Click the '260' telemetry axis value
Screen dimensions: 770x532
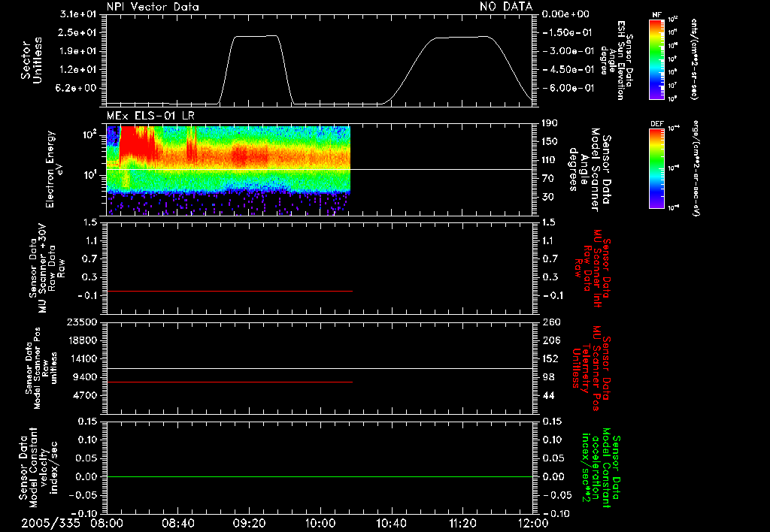point(551,322)
